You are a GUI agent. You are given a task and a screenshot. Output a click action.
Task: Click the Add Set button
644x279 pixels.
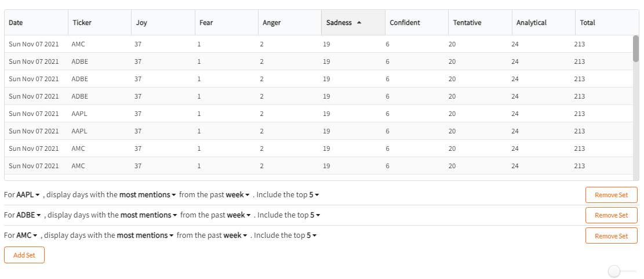click(x=24, y=255)
